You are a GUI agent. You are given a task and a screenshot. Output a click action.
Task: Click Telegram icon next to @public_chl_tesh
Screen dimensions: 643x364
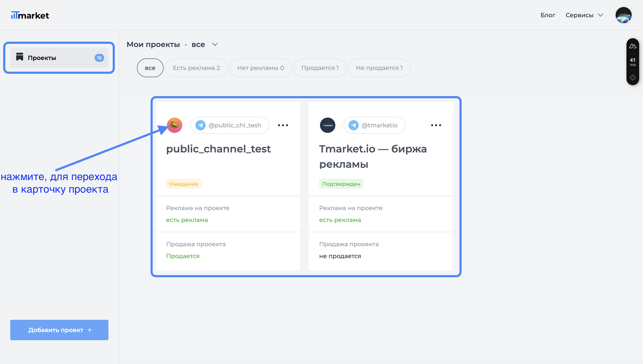(x=201, y=125)
